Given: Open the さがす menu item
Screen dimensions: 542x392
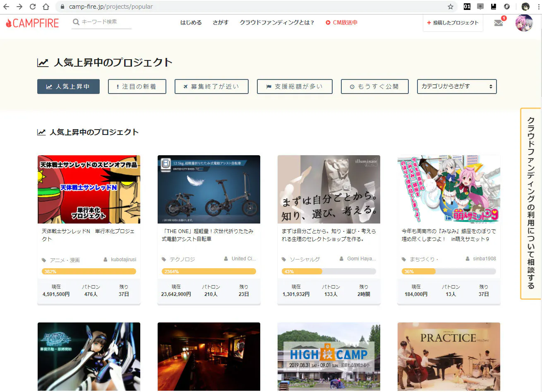Looking at the screenshot, I should [221, 23].
